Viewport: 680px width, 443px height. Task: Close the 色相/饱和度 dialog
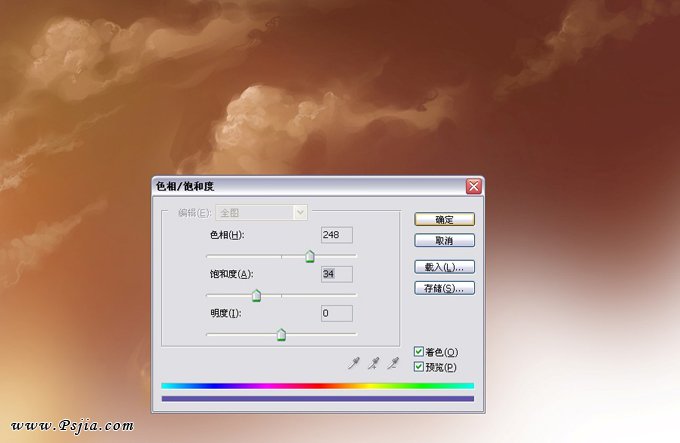click(x=474, y=186)
